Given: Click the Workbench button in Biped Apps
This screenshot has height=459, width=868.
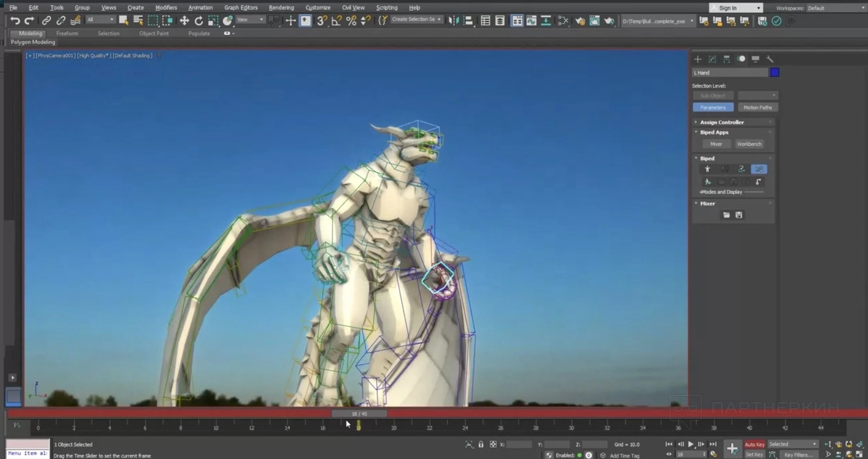Looking at the screenshot, I should (x=748, y=144).
